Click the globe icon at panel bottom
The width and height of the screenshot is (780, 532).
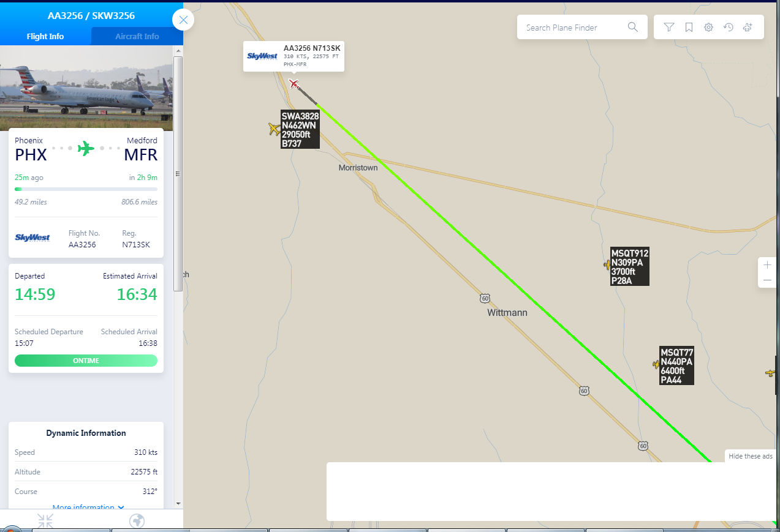click(x=137, y=521)
